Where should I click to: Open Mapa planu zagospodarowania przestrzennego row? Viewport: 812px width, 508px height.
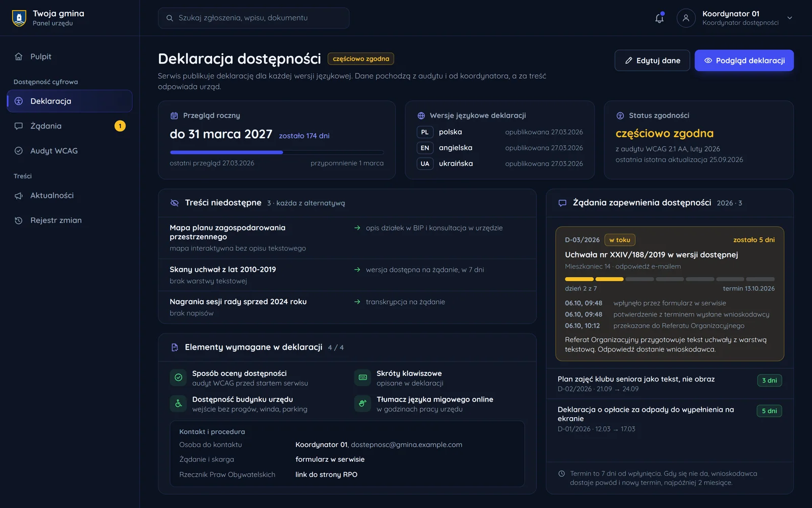coord(347,238)
